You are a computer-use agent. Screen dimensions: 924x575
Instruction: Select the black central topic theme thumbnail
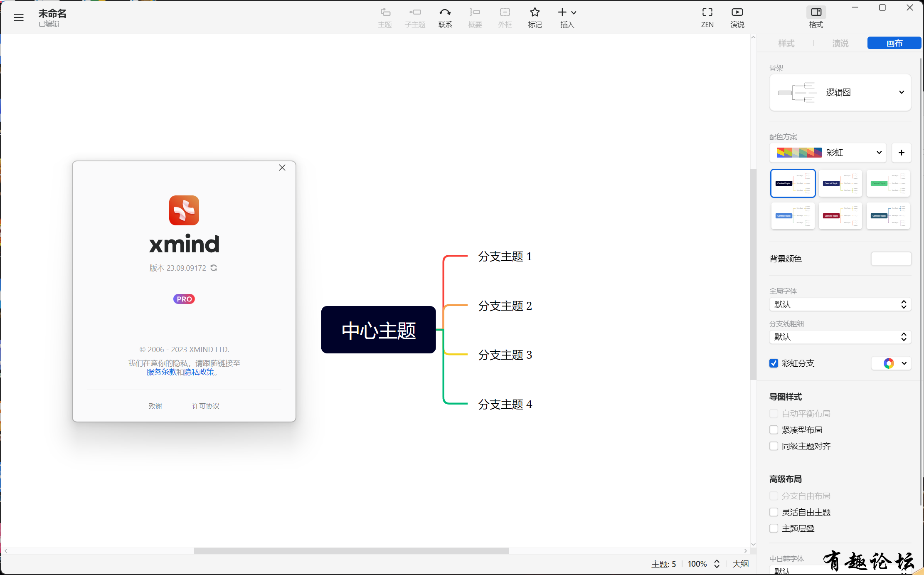tap(793, 183)
